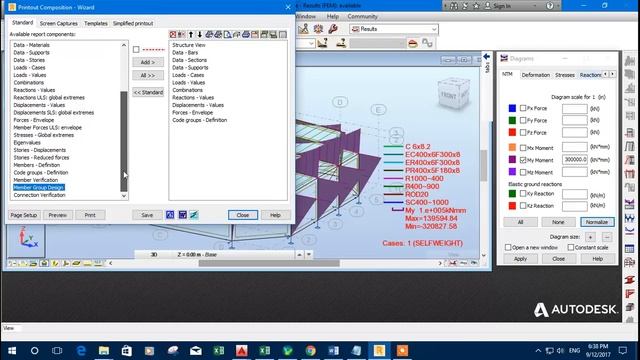Toggle the Mx Moment checkbox
The height and width of the screenshot is (360, 640).
pyautogui.click(x=523, y=148)
